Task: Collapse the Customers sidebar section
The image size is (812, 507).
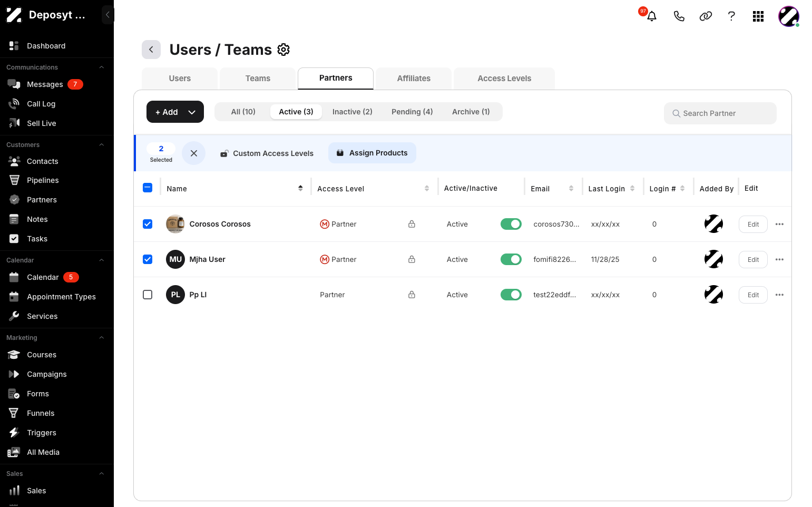Action: point(102,145)
